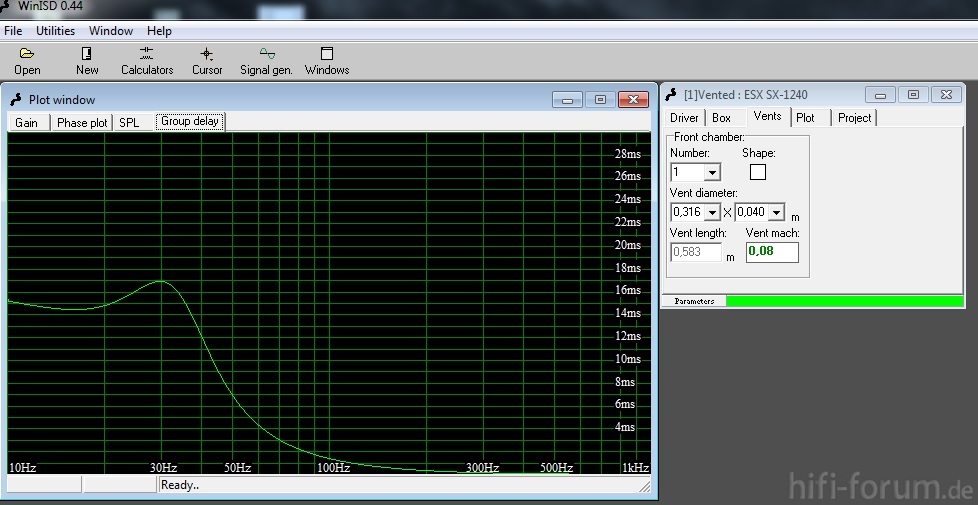
Task: Switch to the SPL plot tab
Action: [129, 123]
